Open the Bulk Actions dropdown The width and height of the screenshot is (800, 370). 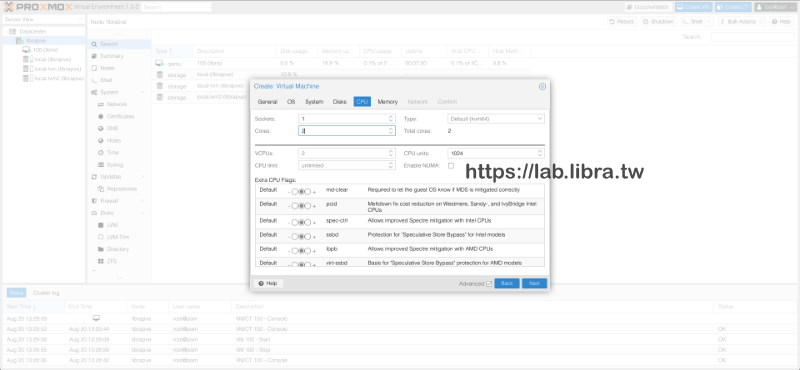click(x=741, y=22)
